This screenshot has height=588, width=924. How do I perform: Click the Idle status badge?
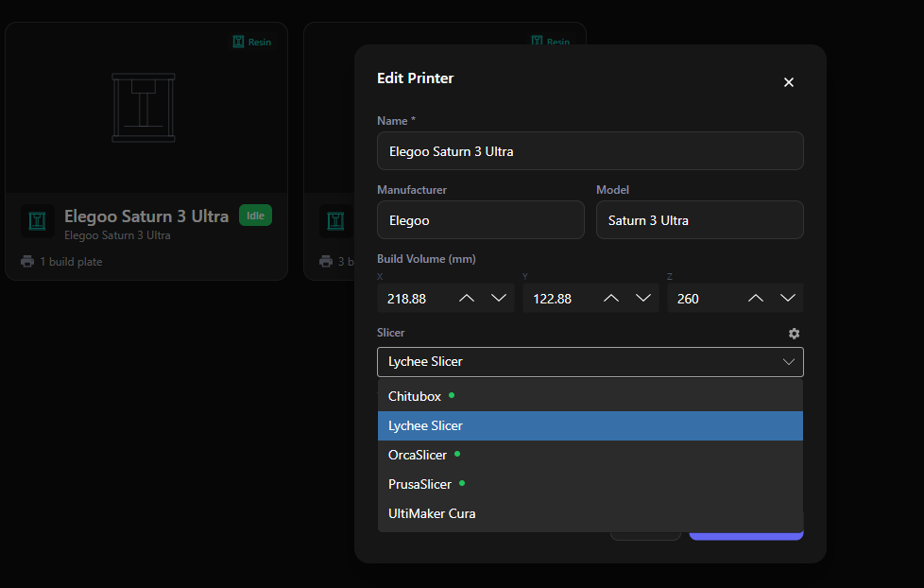tap(255, 216)
